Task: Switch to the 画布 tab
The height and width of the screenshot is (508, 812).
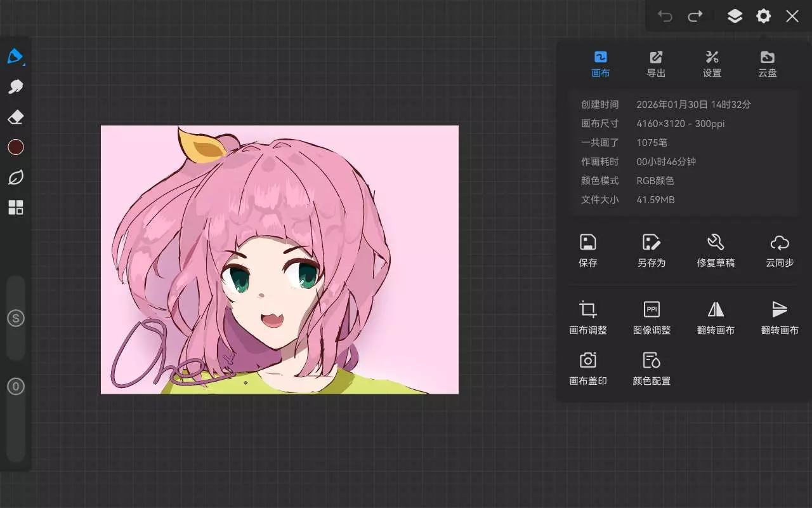Action: tap(601, 64)
